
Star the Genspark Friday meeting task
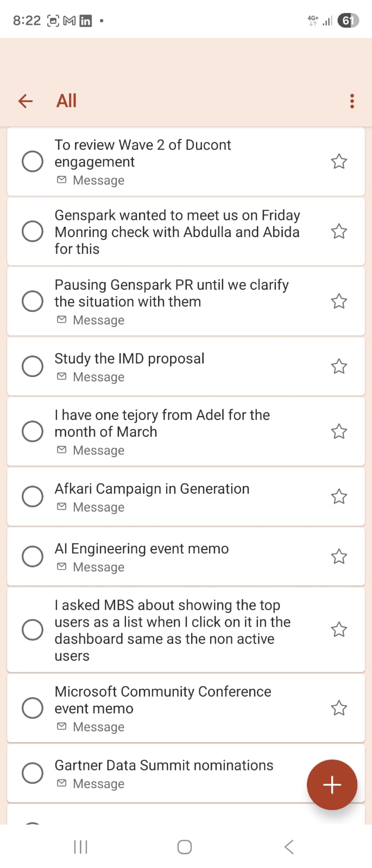coord(339,231)
